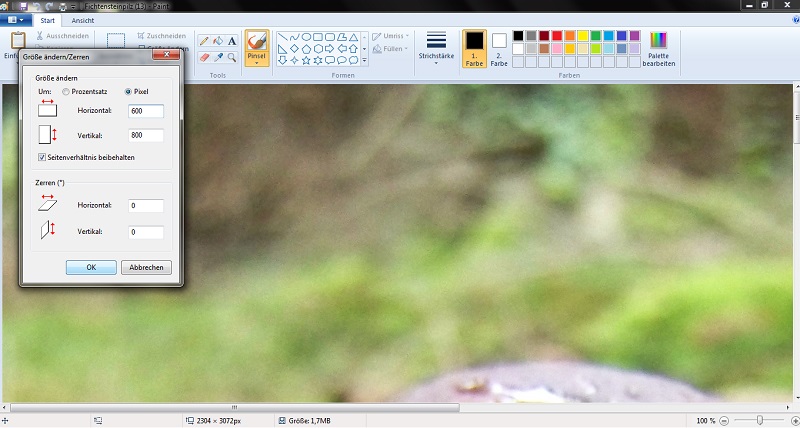The image size is (800, 428).
Task: Select the Text tool
Action: 232,41
